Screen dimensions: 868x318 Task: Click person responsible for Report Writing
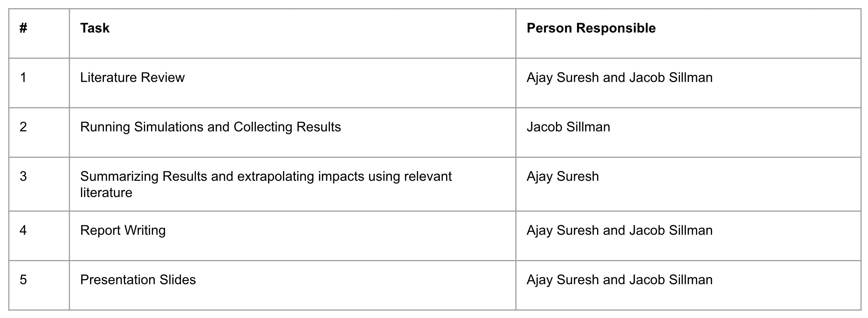(619, 230)
